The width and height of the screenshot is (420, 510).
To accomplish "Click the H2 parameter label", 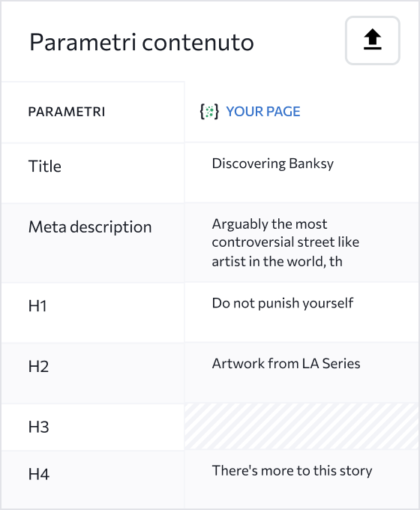I will pos(38,367).
